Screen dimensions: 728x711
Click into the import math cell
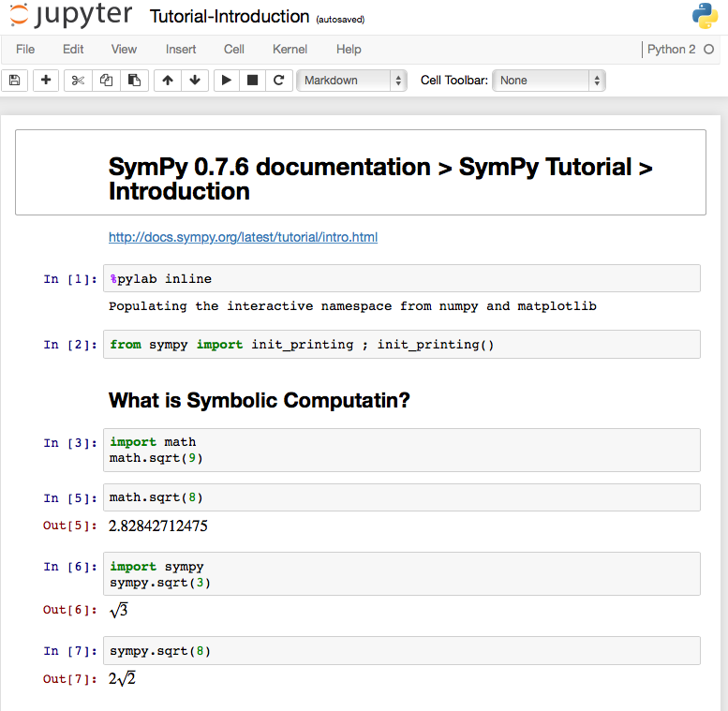coord(402,451)
